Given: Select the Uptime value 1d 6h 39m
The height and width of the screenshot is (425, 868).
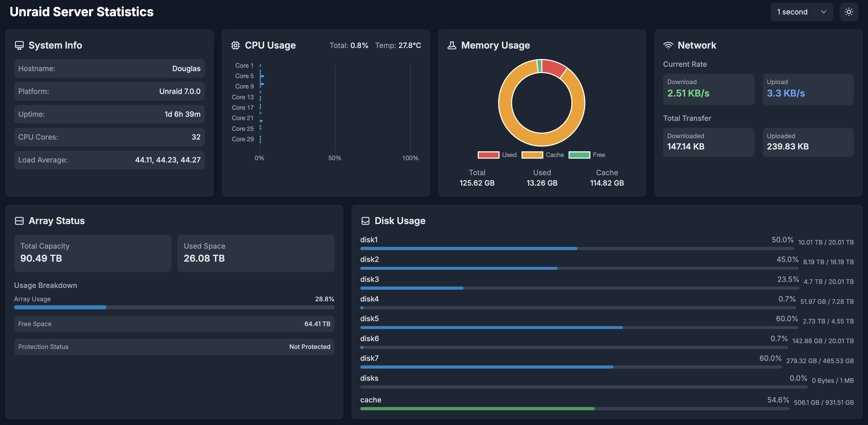Looking at the screenshot, I should click(183, 114).
